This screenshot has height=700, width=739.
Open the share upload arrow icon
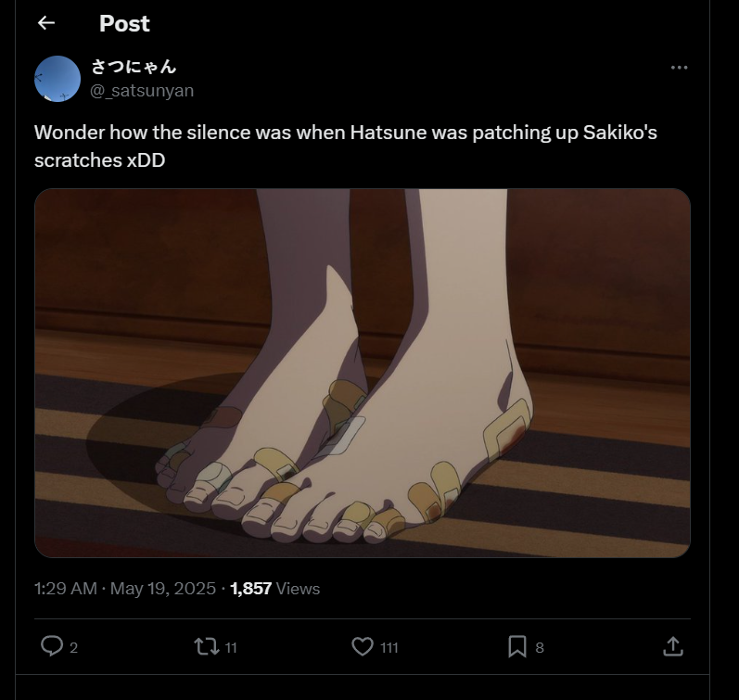pos(673,646)
